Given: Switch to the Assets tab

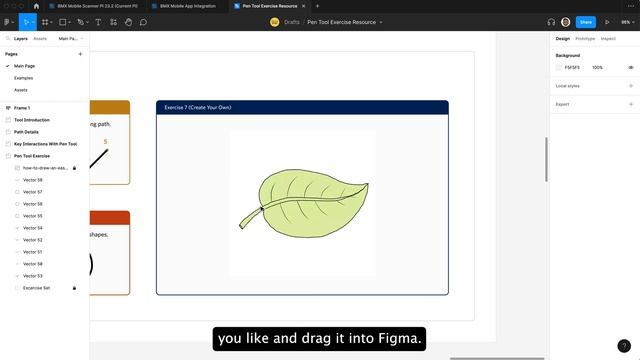Looking at the screenshot, I should click(40, 38).
